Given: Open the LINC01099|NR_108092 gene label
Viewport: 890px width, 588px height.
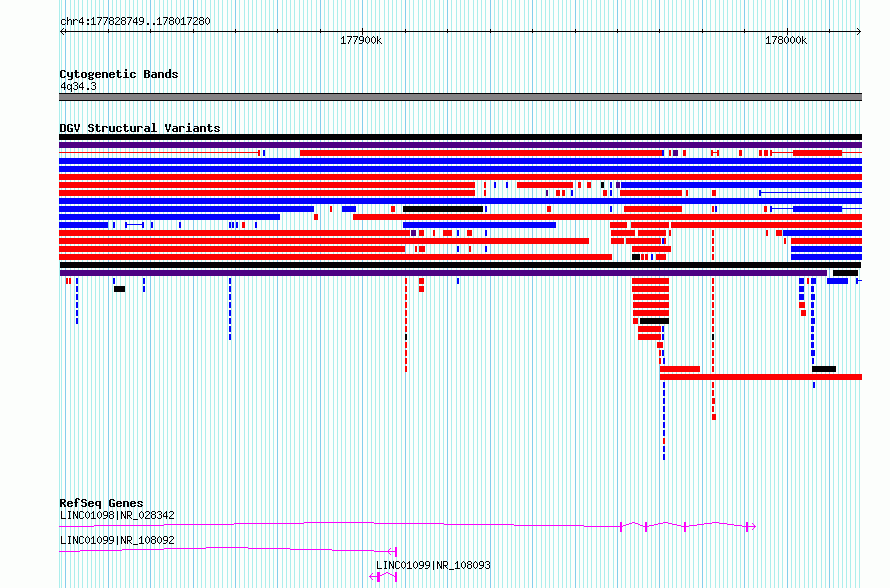Looking at the screenshot, I should pyautogui.click(x=117, y=540).
